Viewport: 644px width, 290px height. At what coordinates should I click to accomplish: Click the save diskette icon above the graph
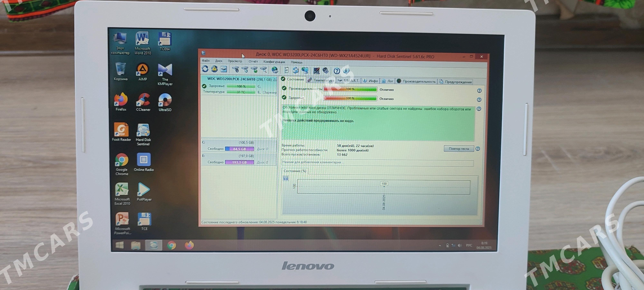(286, 178)
